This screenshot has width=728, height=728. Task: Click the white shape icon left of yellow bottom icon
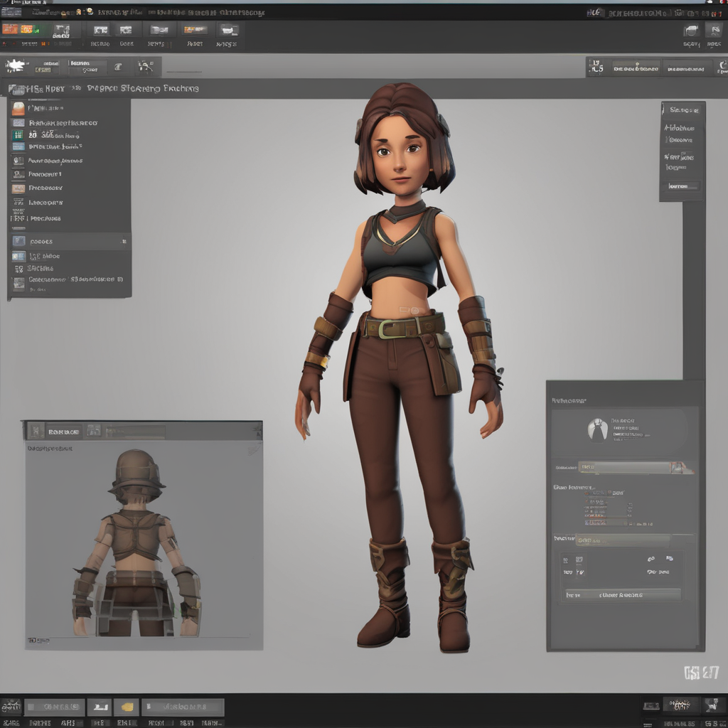(x=100, y=707)
